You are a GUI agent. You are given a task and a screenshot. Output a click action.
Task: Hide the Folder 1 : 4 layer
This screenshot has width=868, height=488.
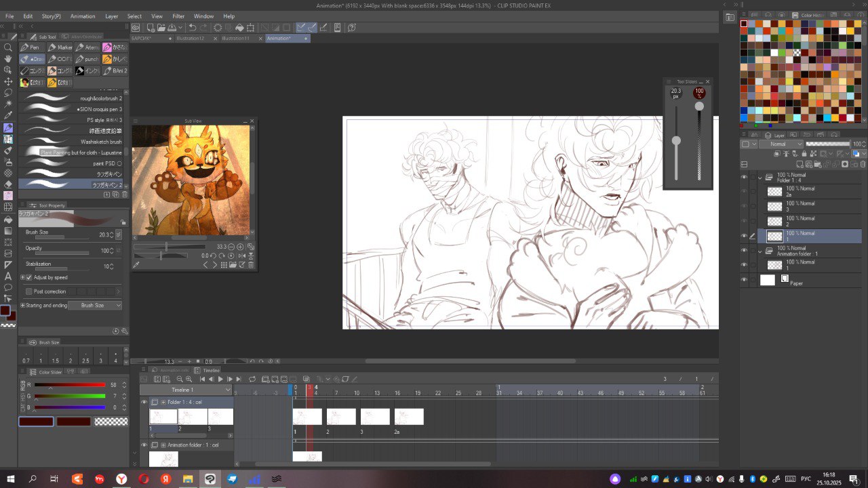744,177
